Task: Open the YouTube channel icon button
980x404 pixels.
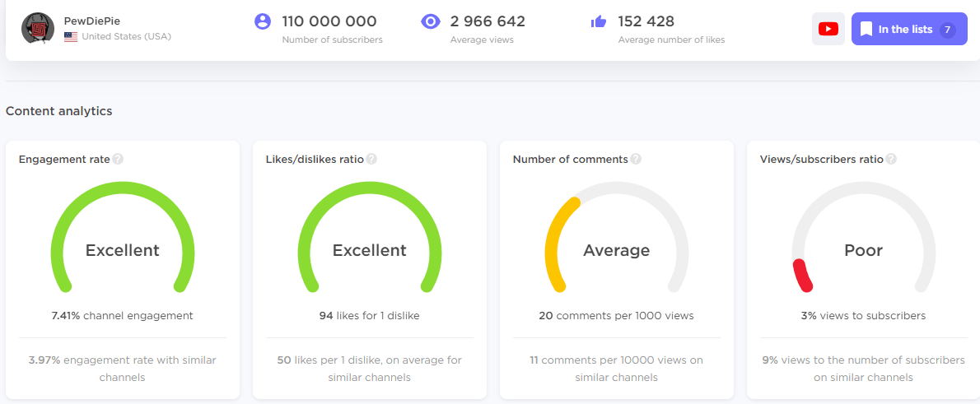Action: coord(828,29)
